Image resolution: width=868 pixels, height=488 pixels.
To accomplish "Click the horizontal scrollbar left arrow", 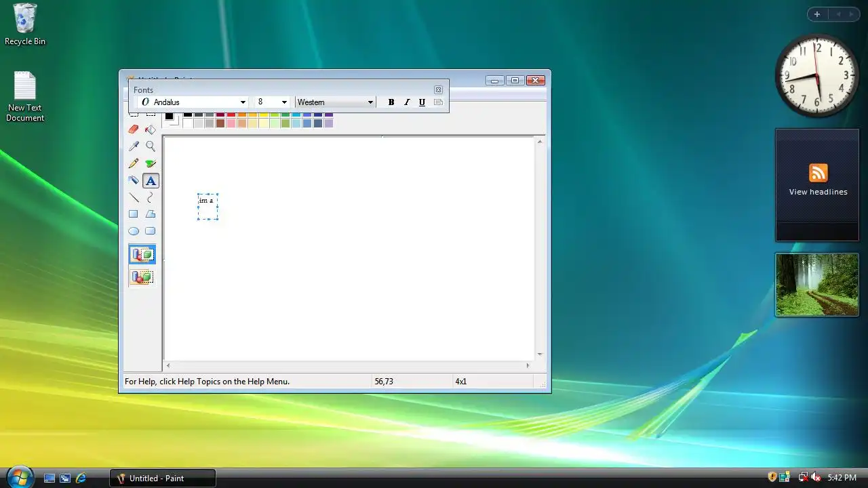I will pos(168,365).
